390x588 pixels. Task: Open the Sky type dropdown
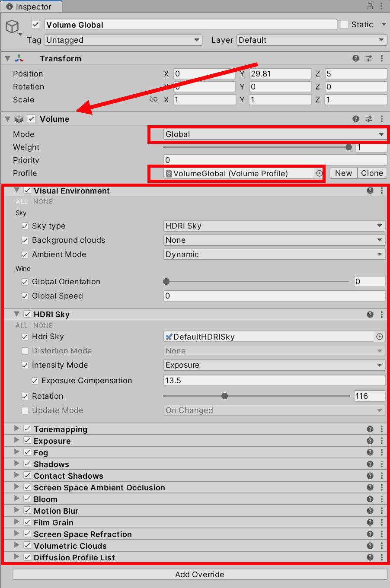(274, 226)
